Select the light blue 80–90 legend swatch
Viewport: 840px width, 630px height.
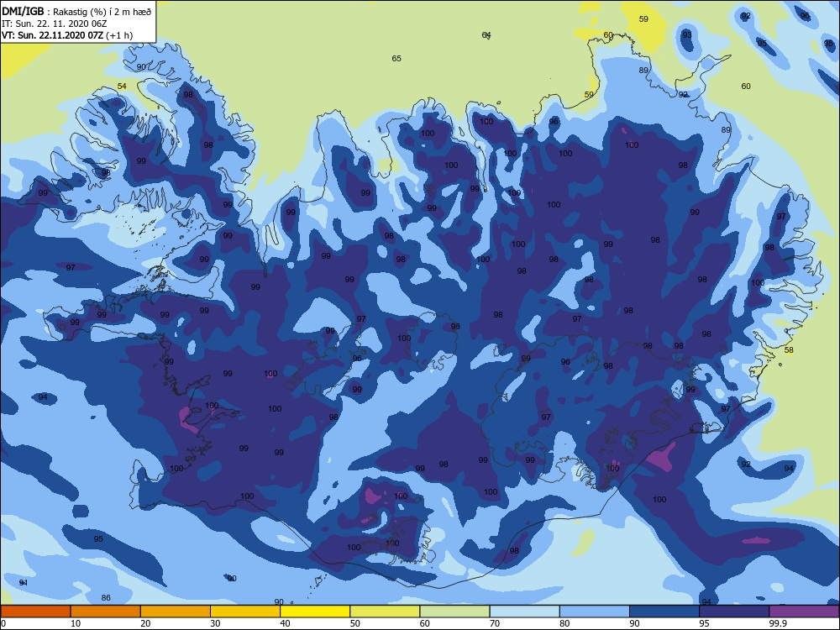(595, 612)
